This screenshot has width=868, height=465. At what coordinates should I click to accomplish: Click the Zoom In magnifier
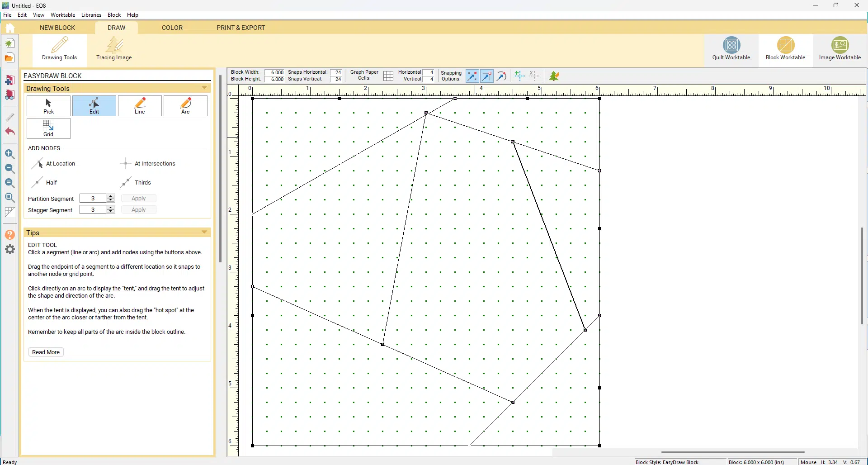9,154
